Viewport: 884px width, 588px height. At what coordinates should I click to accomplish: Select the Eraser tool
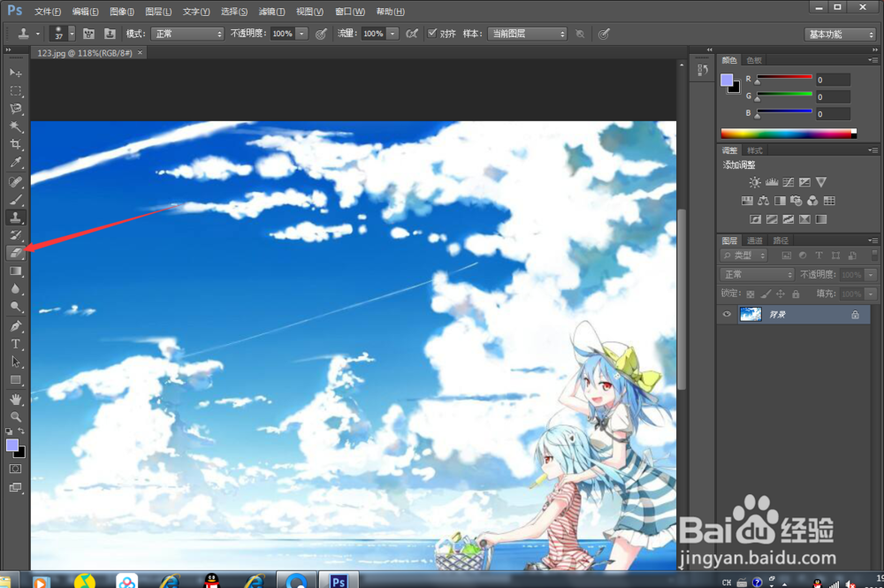coord(16,253)
